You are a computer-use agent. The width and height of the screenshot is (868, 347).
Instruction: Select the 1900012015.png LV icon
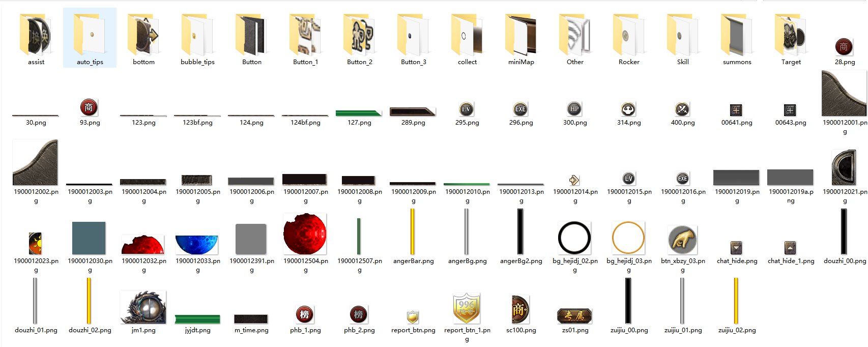coord(629,179)
